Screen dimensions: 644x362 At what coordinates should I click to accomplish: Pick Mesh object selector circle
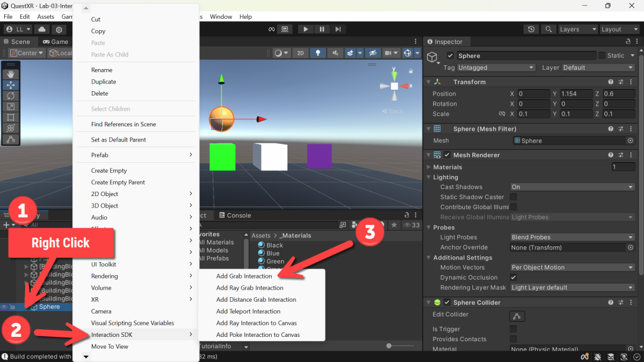pyautogui.click(x=630, y=141)
